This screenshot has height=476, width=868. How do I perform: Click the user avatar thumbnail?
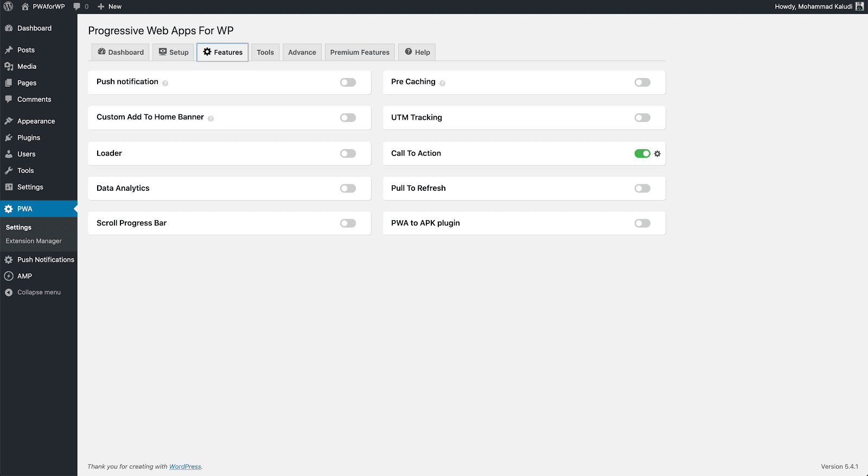tap(859, 7)
